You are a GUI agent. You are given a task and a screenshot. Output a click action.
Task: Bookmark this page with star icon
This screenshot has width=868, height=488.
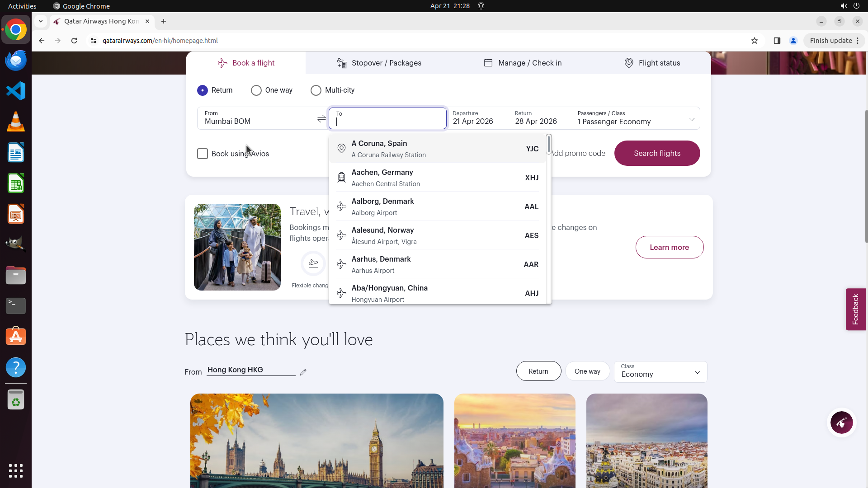pyautogui.click(x=755, y=41)
